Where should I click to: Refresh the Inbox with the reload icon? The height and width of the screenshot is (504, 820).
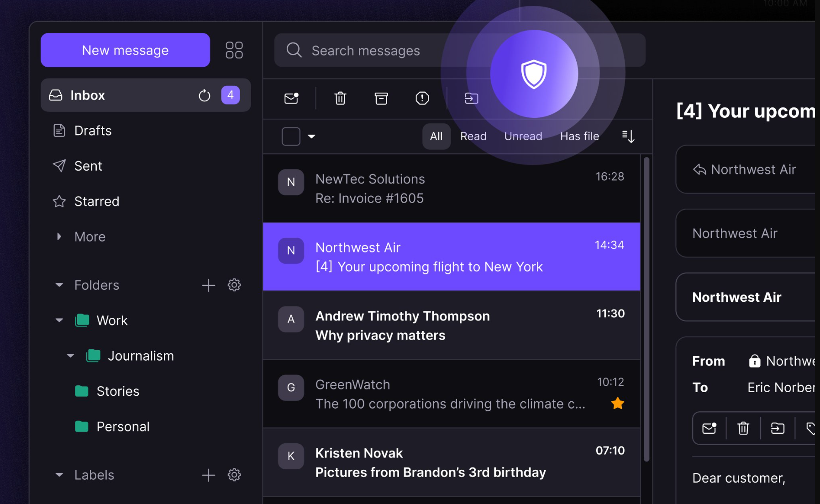click(205, 95)
